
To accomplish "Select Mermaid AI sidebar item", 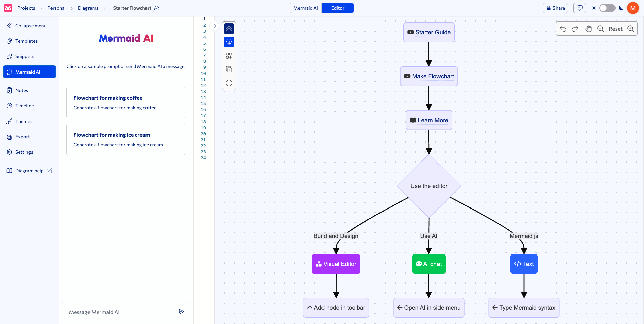I will [30, 72].
